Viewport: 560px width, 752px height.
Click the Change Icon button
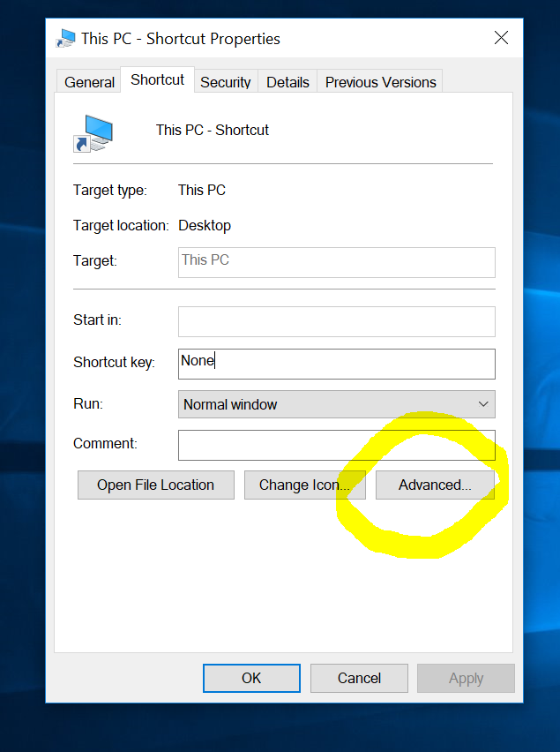coord(304,485)
